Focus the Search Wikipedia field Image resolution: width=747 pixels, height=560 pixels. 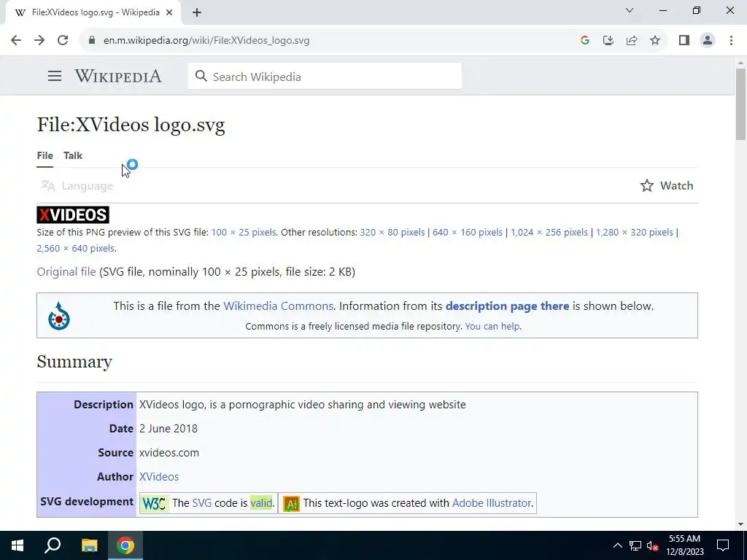[x=325, y=76]
